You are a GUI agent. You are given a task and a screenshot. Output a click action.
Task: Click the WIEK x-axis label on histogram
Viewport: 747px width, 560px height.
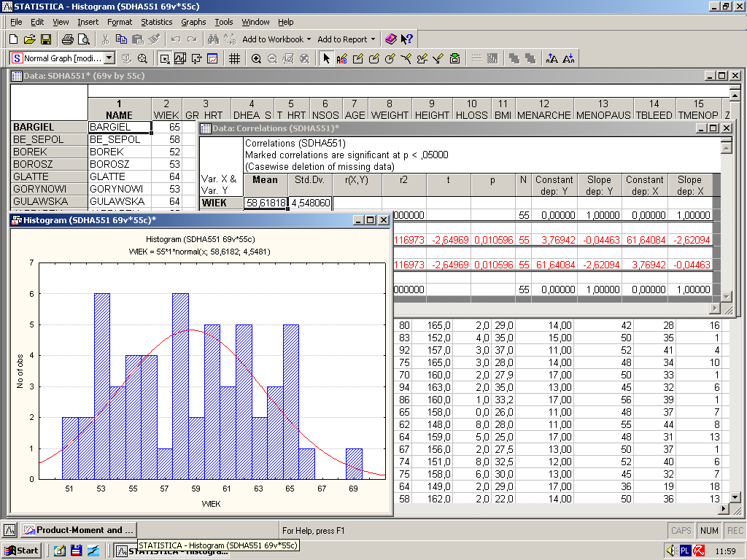(x=211, y=504)
